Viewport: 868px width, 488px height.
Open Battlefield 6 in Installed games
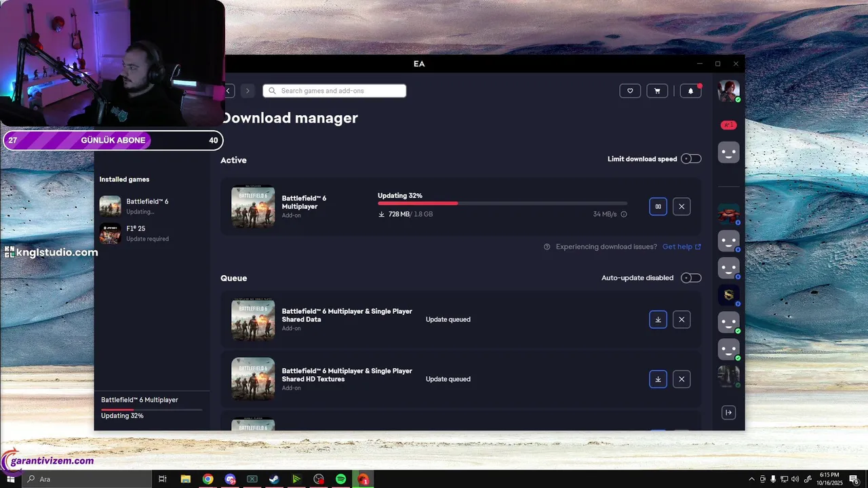tap(152, 206)
